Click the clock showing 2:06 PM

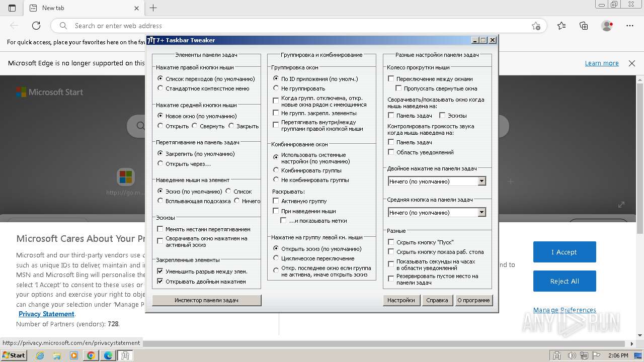pyautogui.click(x=618, y=355)
